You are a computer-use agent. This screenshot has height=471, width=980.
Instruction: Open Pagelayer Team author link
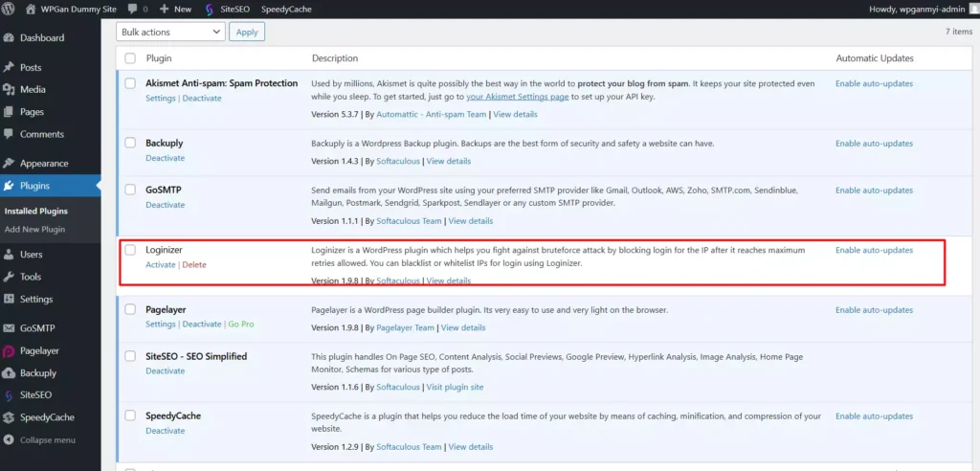[405, 327]
